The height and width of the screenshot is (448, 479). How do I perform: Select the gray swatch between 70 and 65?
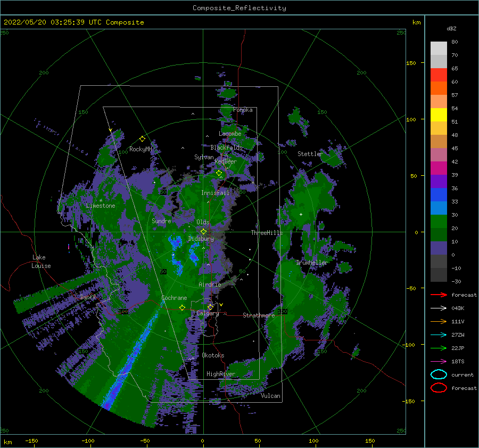tap(439, 61)
